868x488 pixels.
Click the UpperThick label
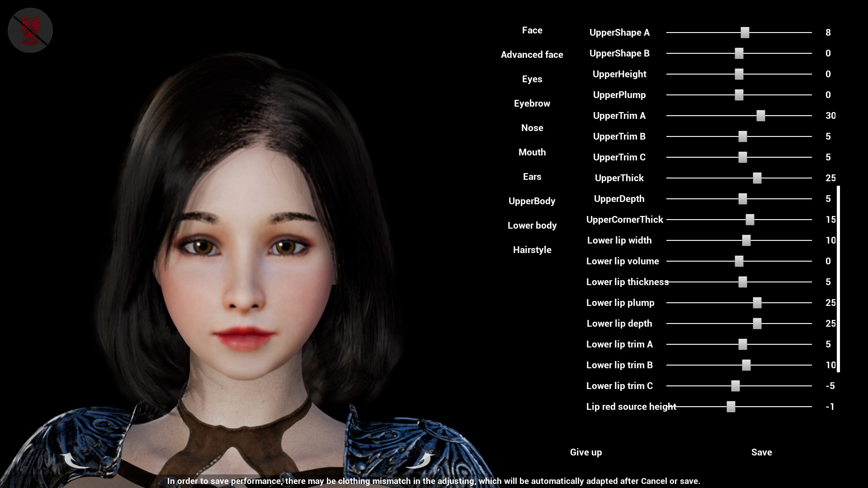pos(619,178)
